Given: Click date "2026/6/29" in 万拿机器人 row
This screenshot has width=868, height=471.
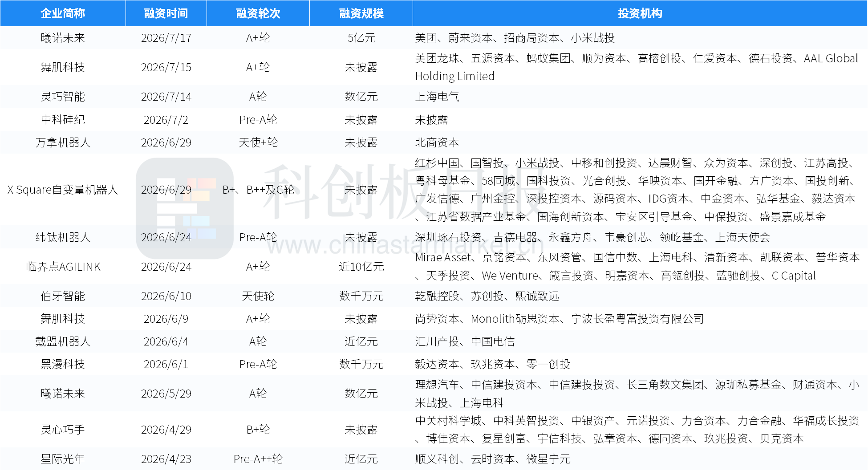Looking at the screenshot, I should [166, 142].
